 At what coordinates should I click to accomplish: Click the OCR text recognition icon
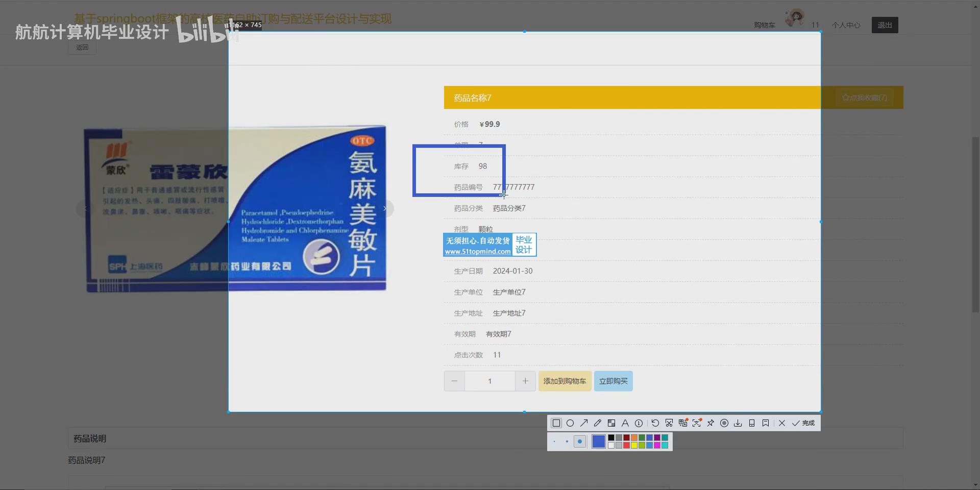coord(697,423)
